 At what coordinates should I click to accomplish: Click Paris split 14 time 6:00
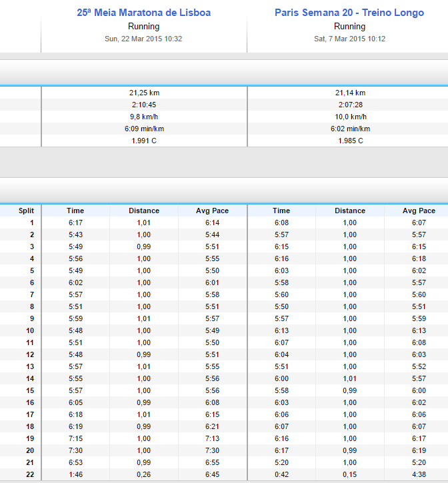[281, 378]
